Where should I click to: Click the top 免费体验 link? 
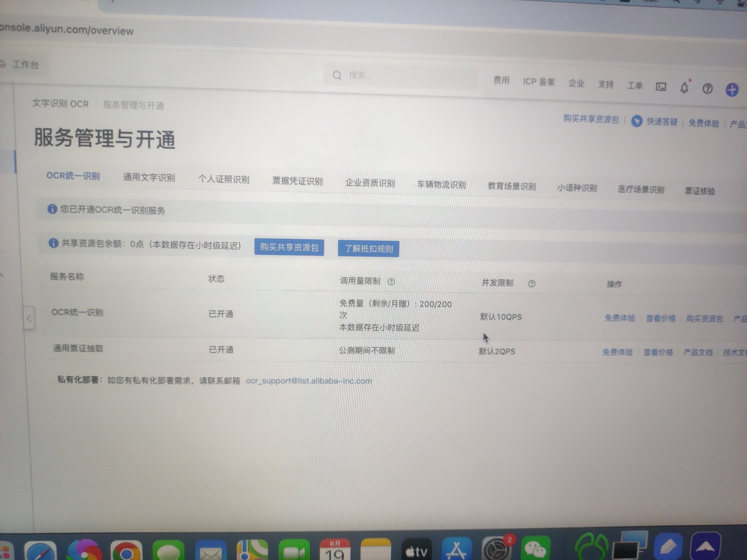(x=704, y=123)
